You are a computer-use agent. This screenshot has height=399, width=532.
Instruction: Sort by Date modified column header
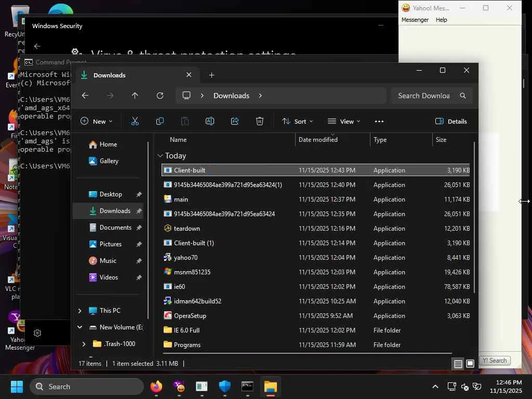(318, 140)
